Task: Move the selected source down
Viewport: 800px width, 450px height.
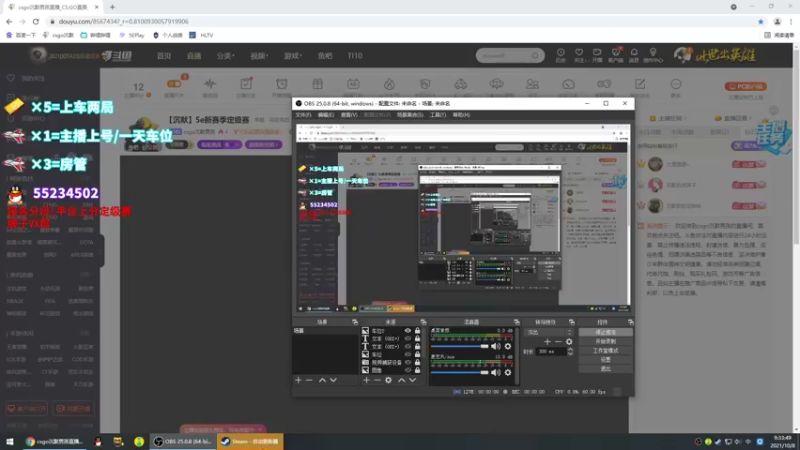Action: (x=412, y=380)
